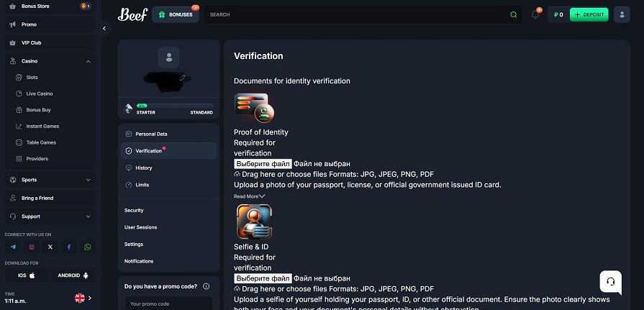
Task: Click the green Deposit button
Action: 589,14
